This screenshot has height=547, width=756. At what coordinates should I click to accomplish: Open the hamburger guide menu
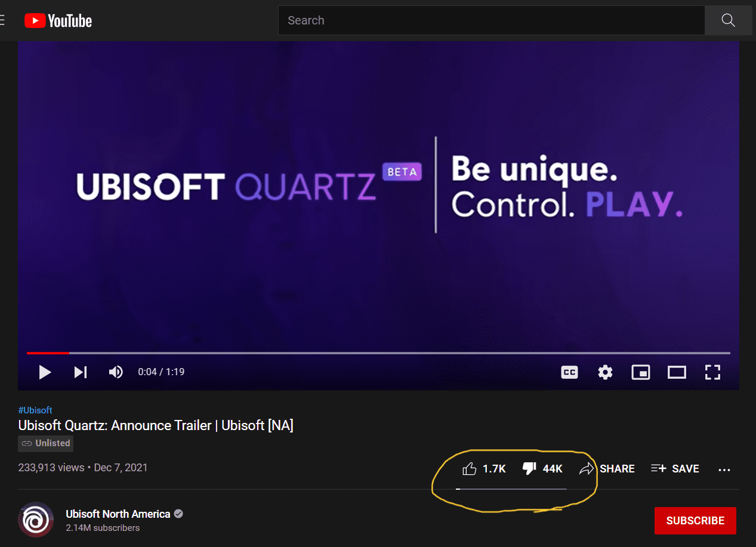(x=2, y=21)
